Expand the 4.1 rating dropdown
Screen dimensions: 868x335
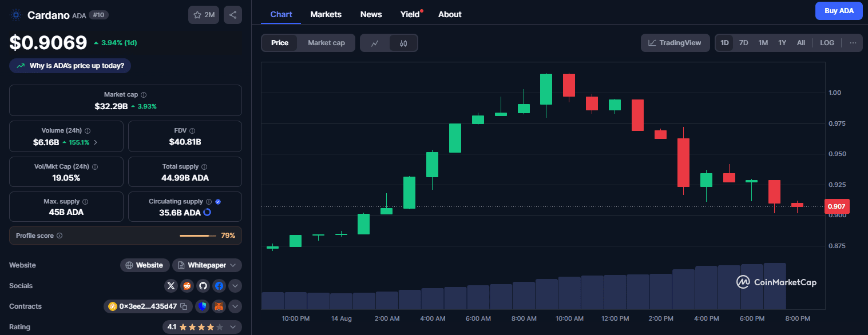(x=203, y=327)
